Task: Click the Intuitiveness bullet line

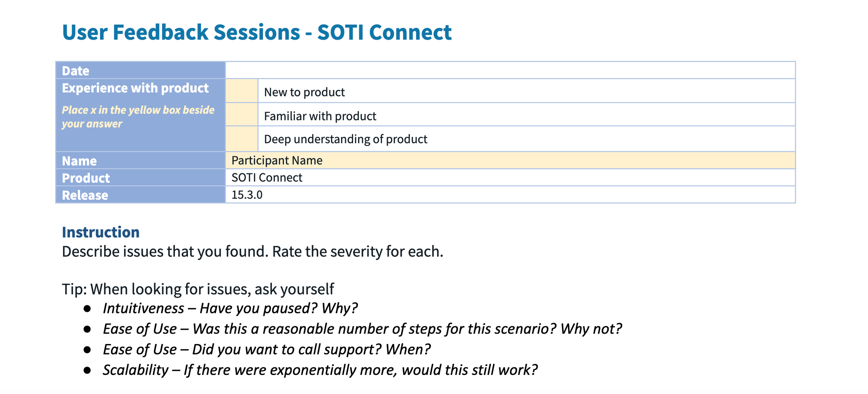Action: pyautogui.click(x=230, y=308)
